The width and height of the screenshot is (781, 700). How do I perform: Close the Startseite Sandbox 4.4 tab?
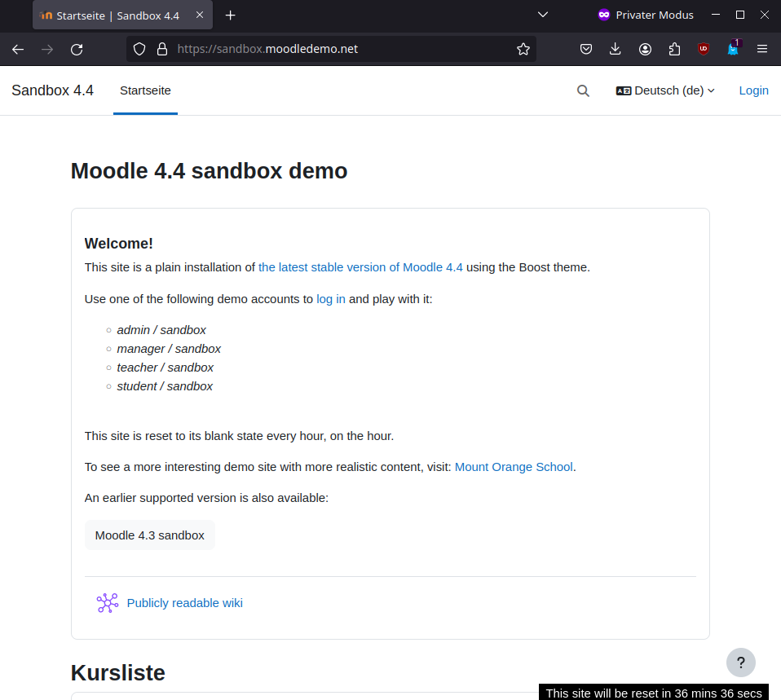tap(200, 15)
